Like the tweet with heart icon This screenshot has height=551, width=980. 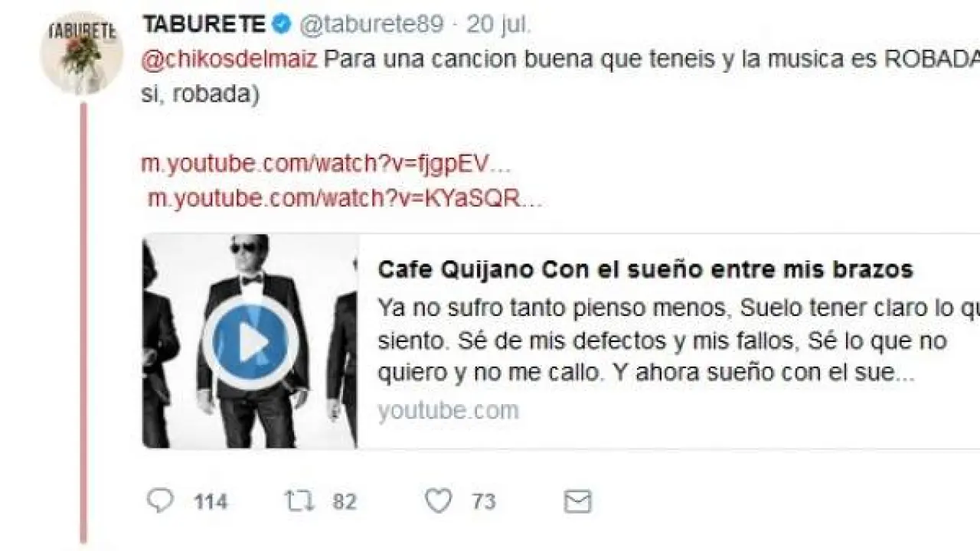click(x=439, y=501)
